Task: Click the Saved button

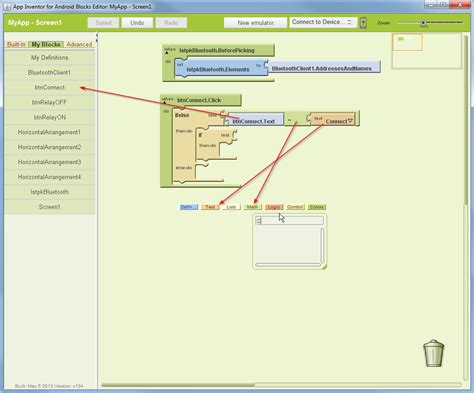Action: pyautogui.click(x=103, y=23)
